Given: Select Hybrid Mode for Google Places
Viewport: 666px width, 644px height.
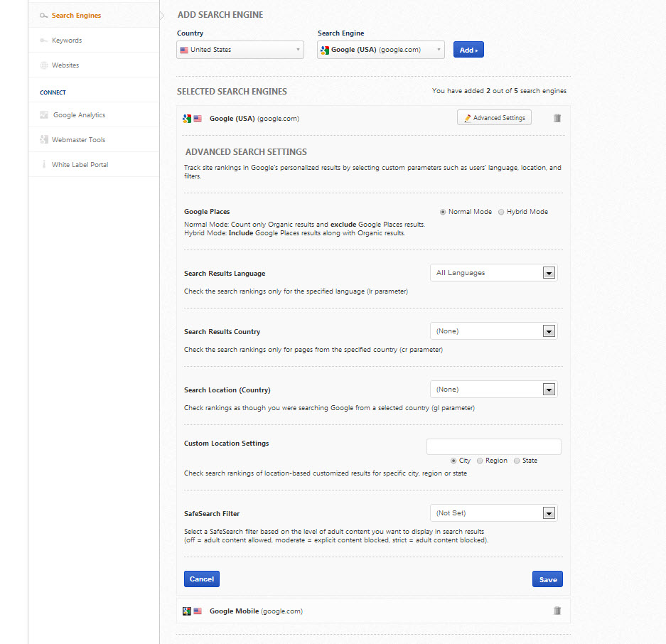Looking at the screenshot, I should (x=501, y=212).
